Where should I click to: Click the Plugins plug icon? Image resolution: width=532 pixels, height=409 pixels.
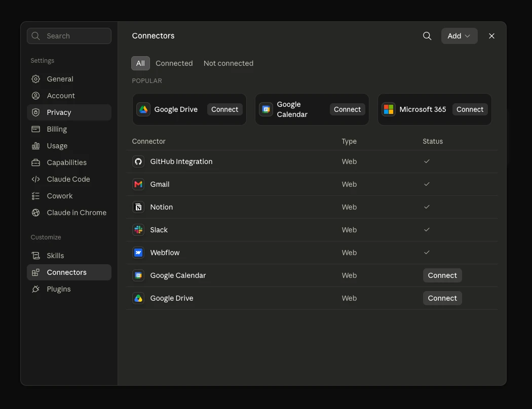coord(35,289)
